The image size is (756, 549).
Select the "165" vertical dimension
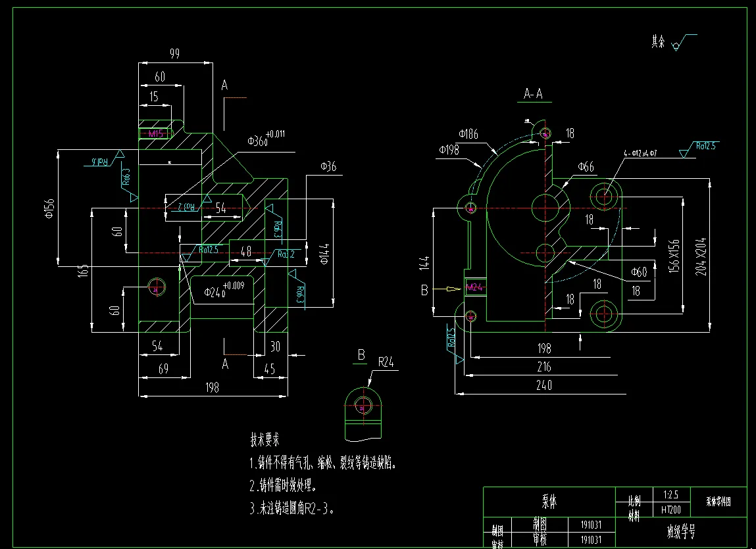pyautogui.click(x=84, y=270)
